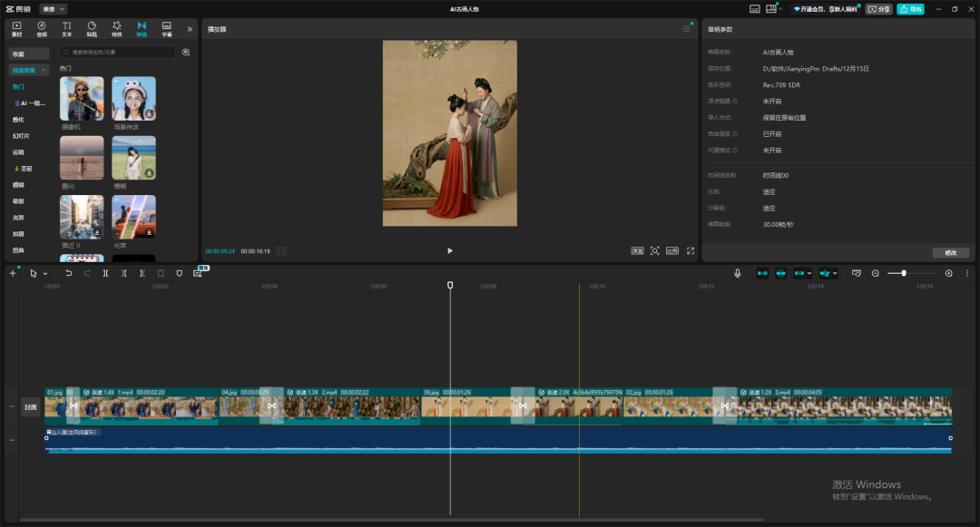Toggle the main track magnet snapping button
980x527 pixels.
click(x=762, y=273)
